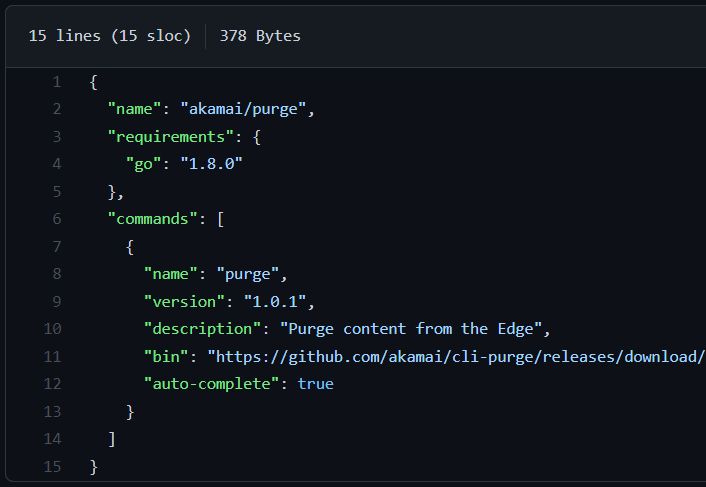Click the "15 lines (15 sloc)" text

point(109,36)
